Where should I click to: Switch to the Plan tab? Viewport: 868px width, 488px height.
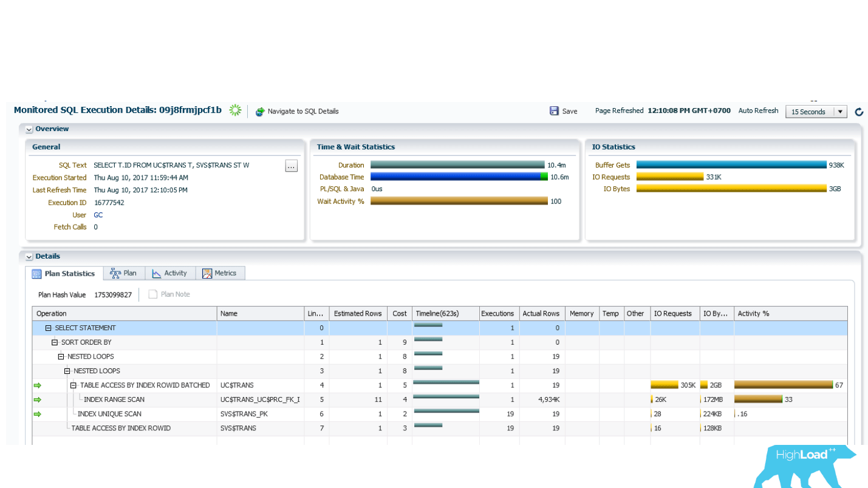[123, 273]
